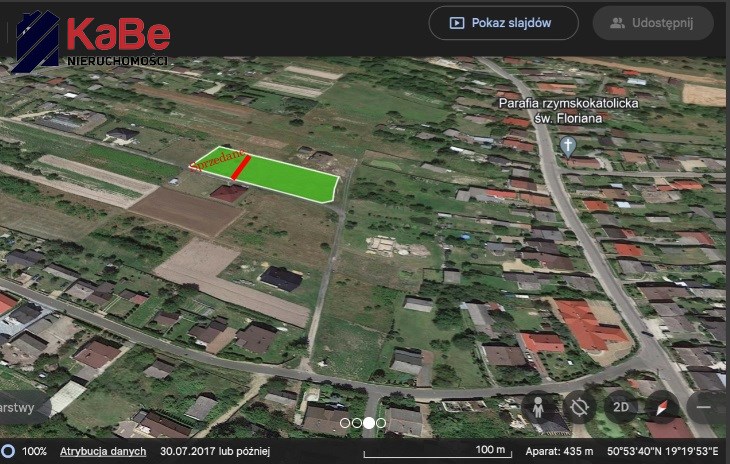
Task: Click the KaBe Nieruchomości logo
Action: pyautogui.click(x=91, y=41)
